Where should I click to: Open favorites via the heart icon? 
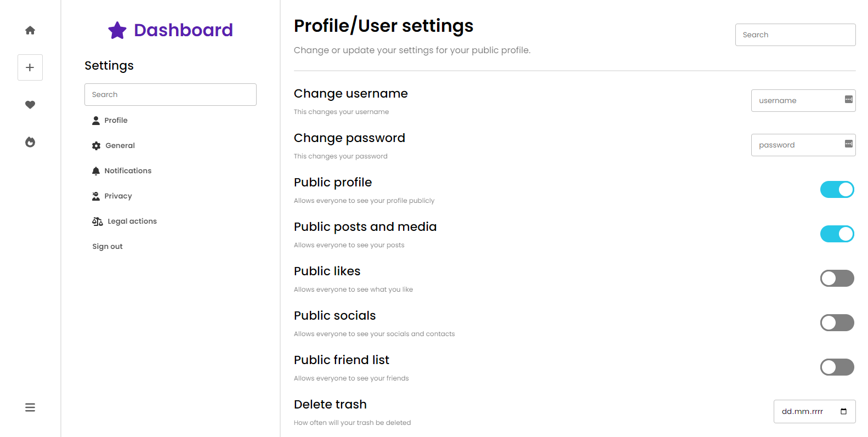point(30,105)
